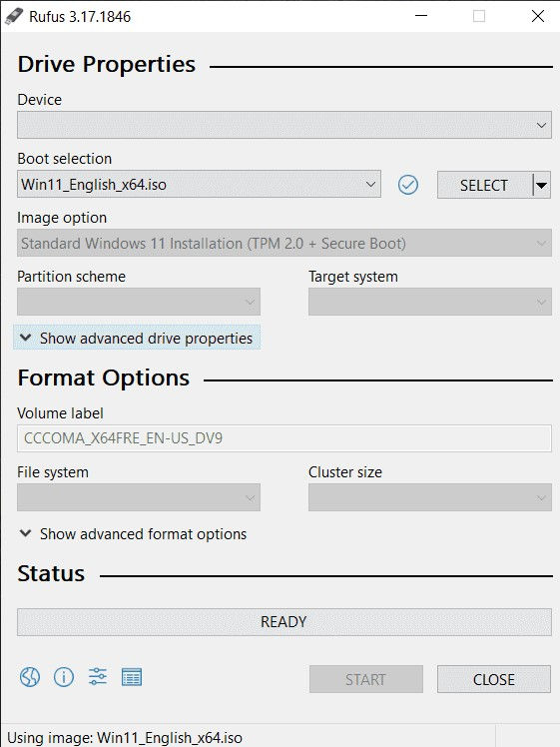This screenshot has height=747, width=560.
Task: Show the log window icon
Action: point(132,677)
